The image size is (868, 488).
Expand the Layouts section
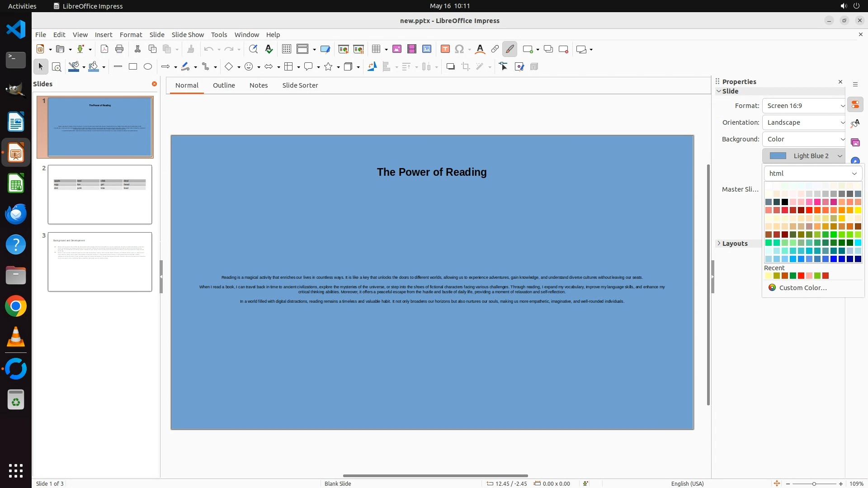point(735,244)
